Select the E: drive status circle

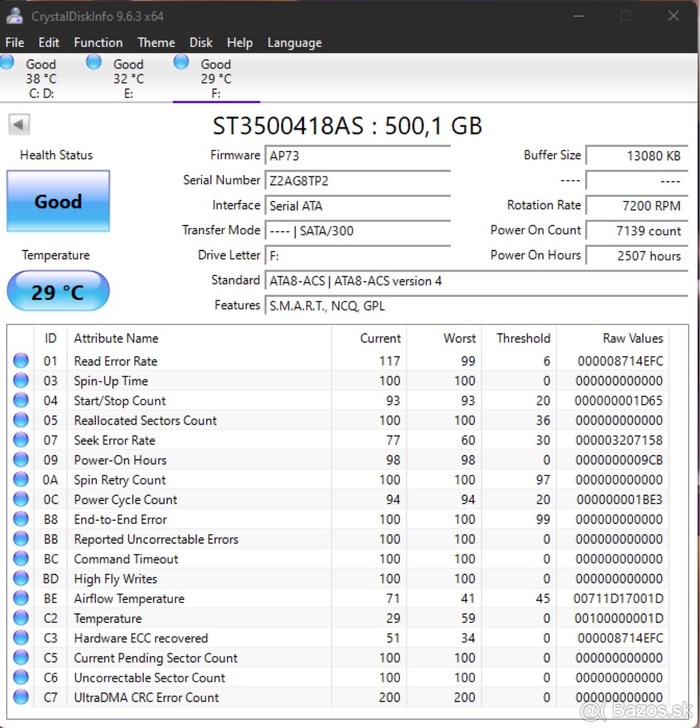point(94,61)
